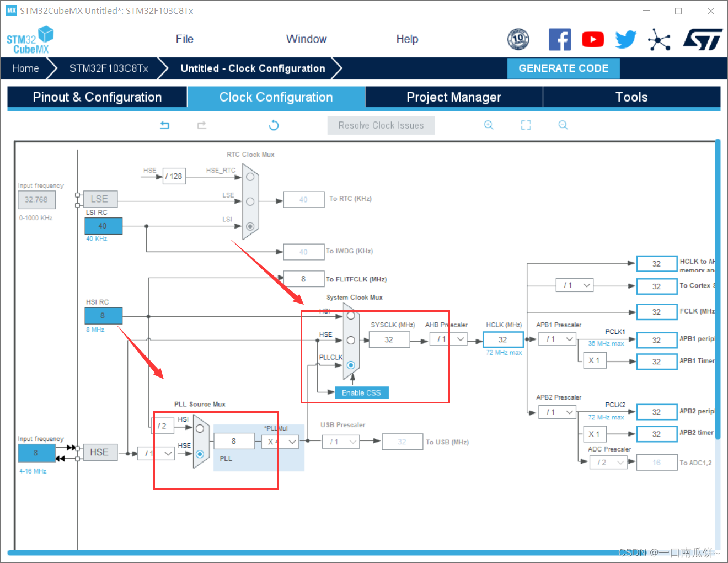The height and width of the screenshot is (563, 728).
Task: Click the PLL input value 8 box
Action: click(x=234, y=441)
